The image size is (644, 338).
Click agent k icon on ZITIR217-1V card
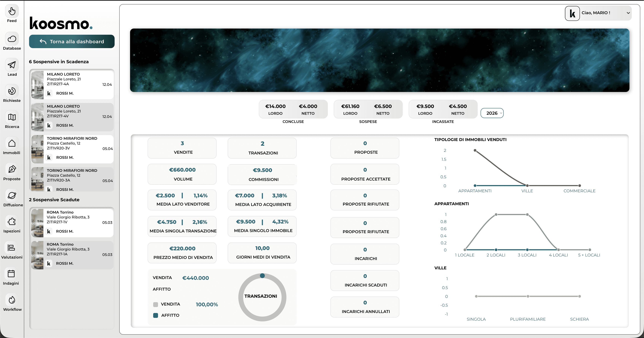tap(49, 231)
